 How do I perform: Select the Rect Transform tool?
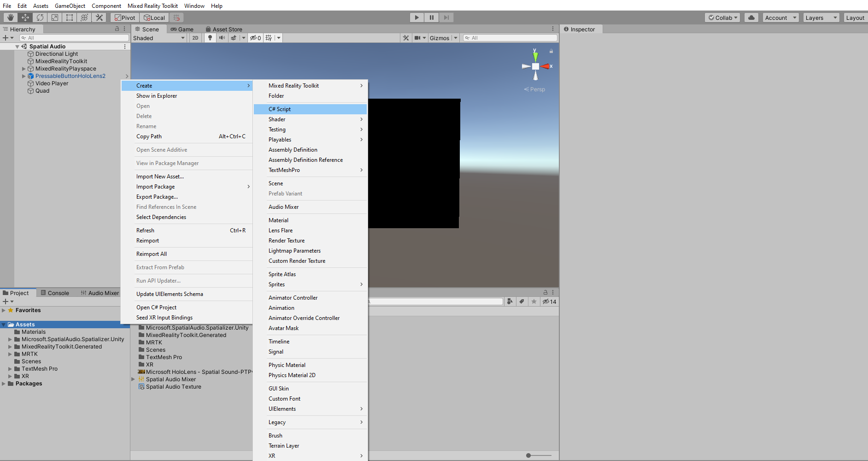(70, 18)
